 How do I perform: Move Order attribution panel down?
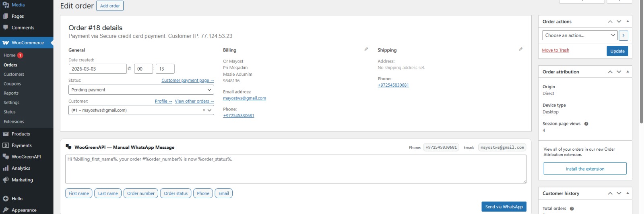click(x=619, y=72)
